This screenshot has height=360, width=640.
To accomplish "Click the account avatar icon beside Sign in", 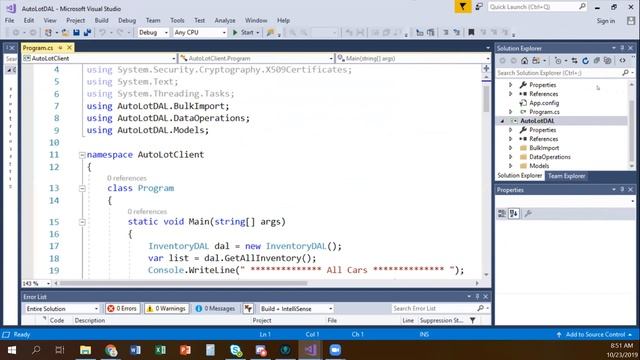I will tap(631, 21).
